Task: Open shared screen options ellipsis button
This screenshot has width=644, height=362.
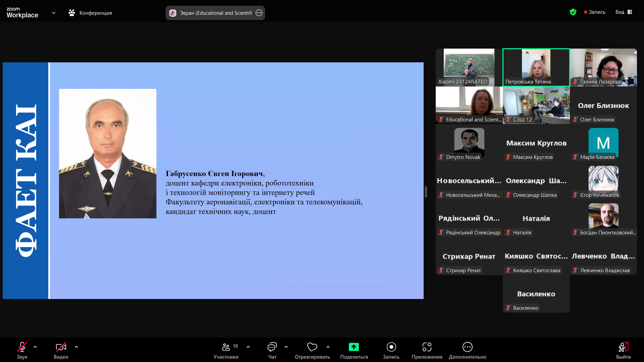Action: pyautogui.click(x=259, y=13)
